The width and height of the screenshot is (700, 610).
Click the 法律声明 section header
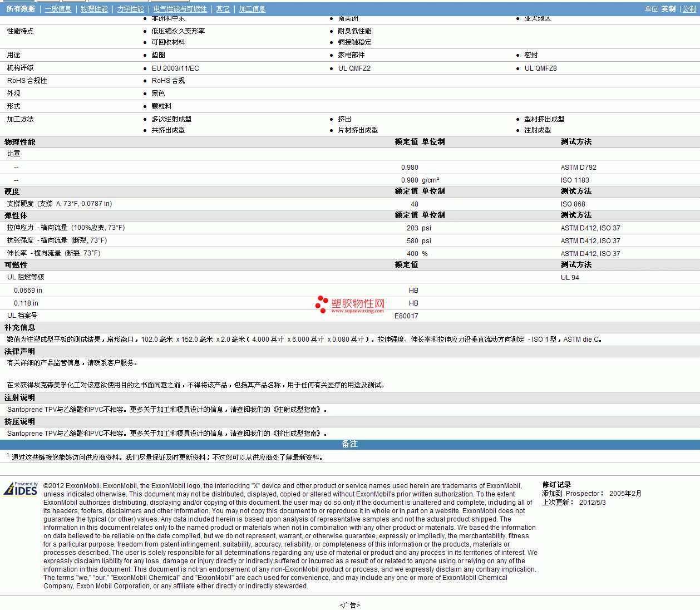point(19,351)
